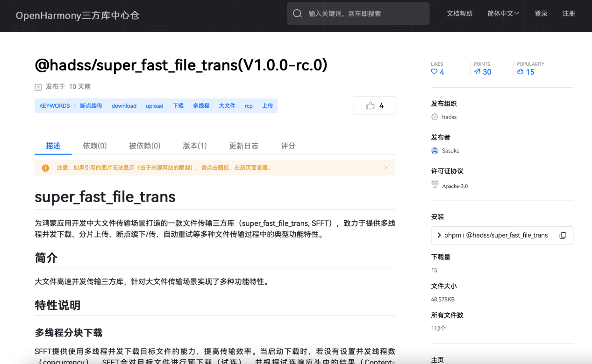Click the warning notice exclamation icon
Viewport: 592px width, 364px height.
pos(45,168)
